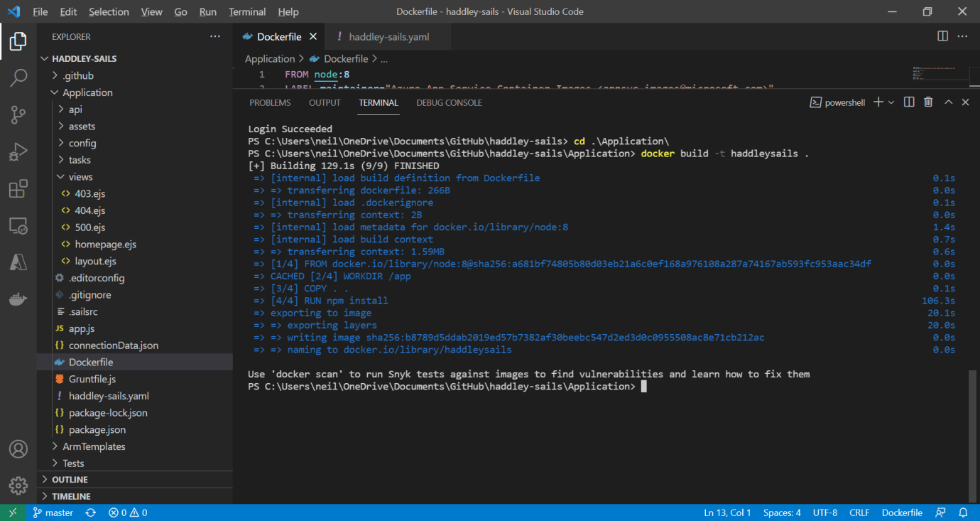
Task: Open the Search view in activity bar
Action: (18, 77)
